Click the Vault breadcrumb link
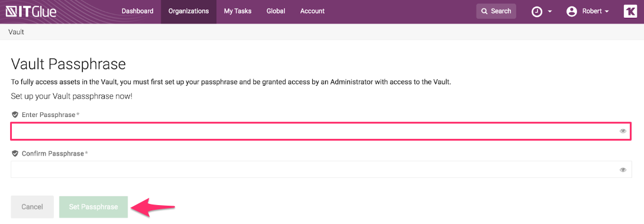Screen dimensions: 644x224 (16, 32)
